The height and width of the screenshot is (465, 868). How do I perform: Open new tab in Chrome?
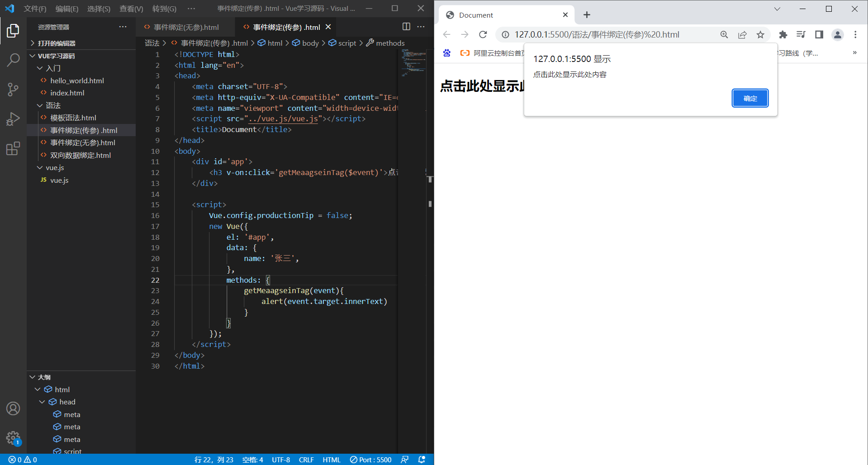(587, 15)
